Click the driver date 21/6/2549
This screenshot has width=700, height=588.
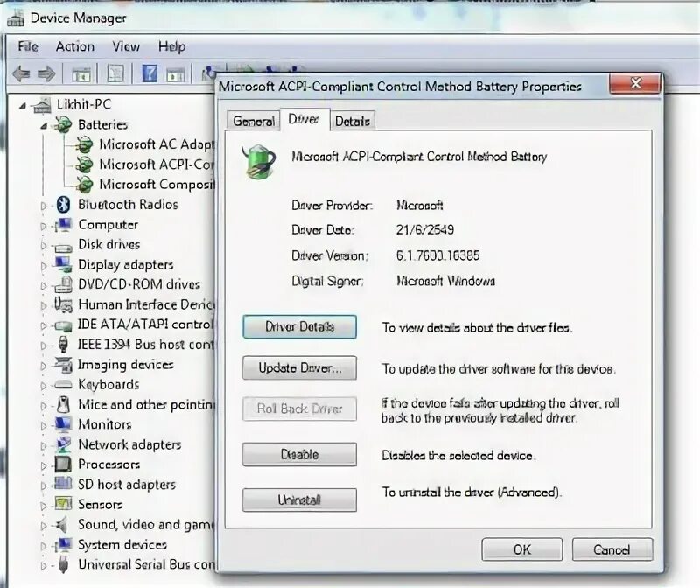pos(425,229)
